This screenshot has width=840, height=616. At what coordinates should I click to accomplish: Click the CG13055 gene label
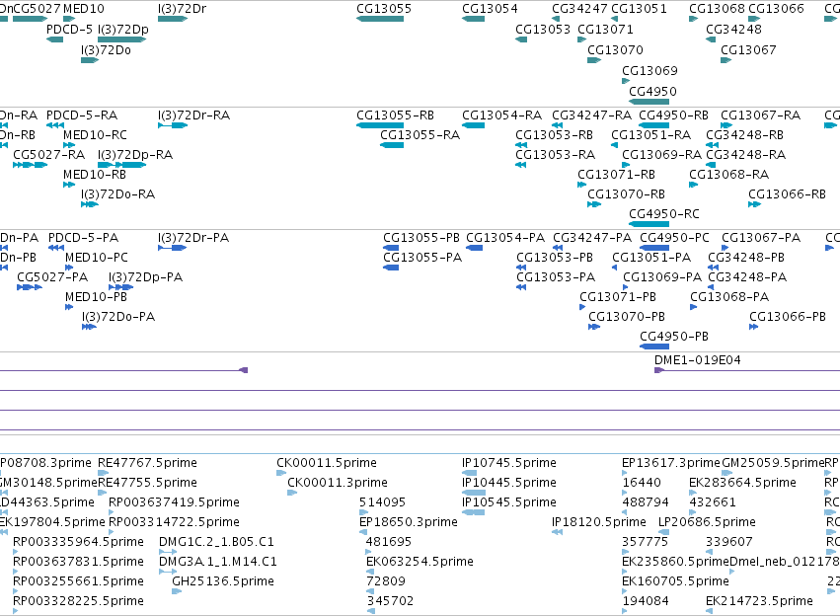tap(384, 9)
